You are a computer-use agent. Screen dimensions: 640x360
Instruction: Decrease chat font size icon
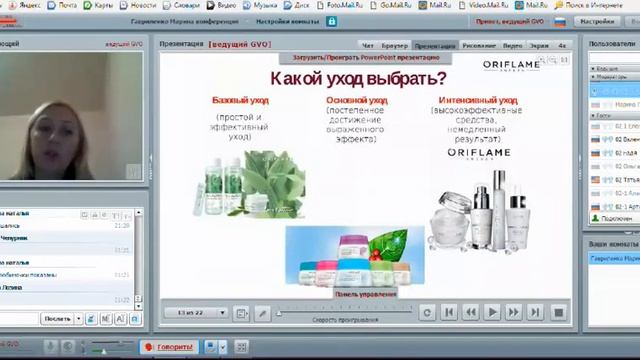click(127, 215)
